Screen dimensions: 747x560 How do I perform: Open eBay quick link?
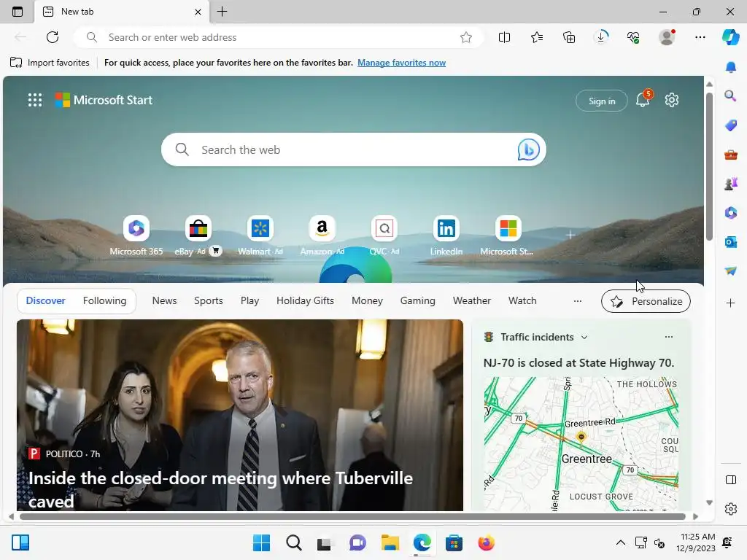(198, 236)
